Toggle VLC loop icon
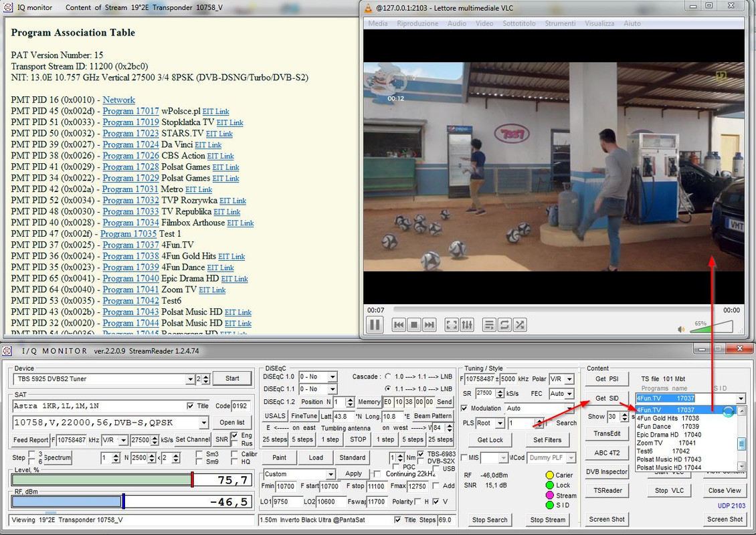 click(x=504, y=325)
